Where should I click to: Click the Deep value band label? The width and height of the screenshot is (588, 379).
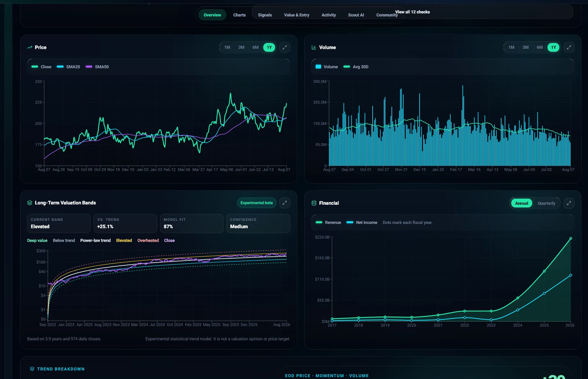point(37,240)
